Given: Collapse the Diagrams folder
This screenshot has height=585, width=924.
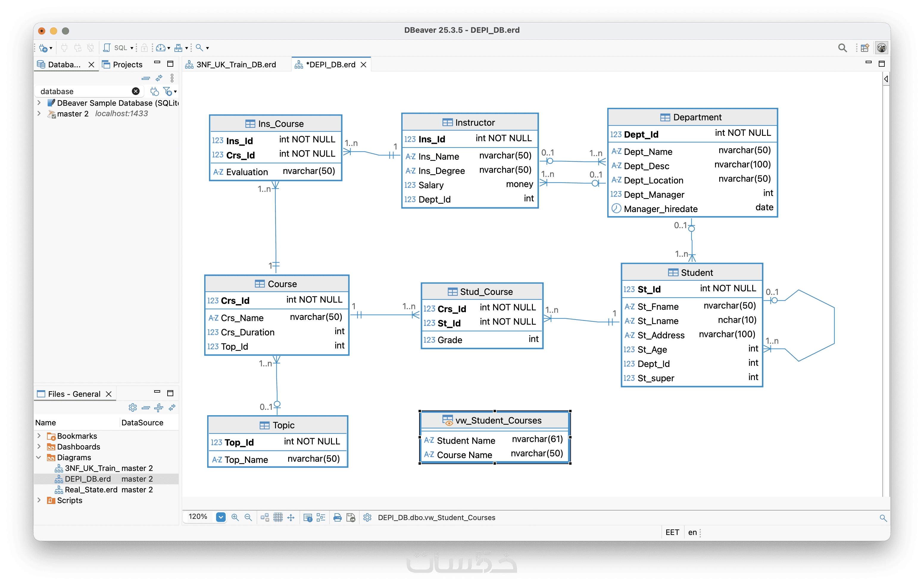Looking at the screenshot, I should [39, 457].
